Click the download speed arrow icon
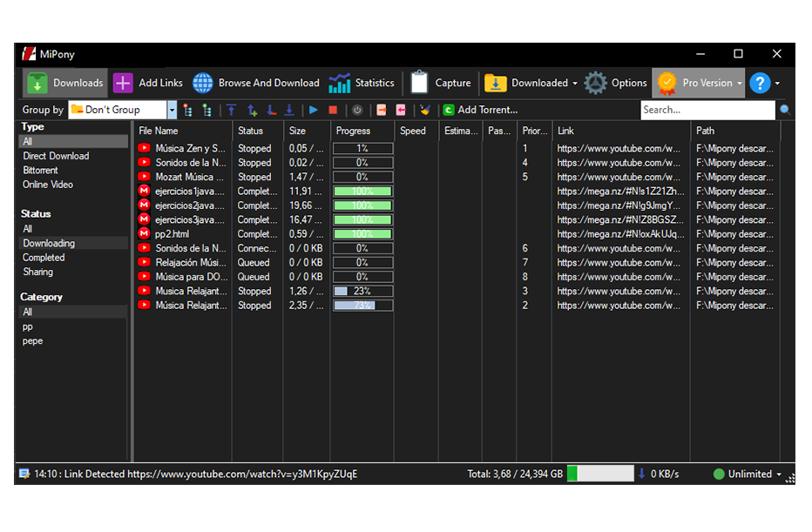Screen dimensions: 812x532 [641, 474]
